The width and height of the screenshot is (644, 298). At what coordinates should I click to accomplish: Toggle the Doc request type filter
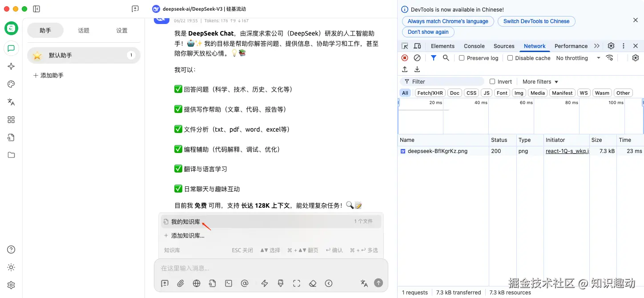click(455, 93)
